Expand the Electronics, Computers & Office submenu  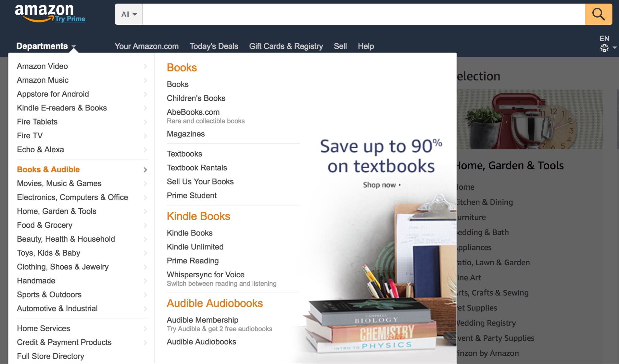tap(72, 197)
